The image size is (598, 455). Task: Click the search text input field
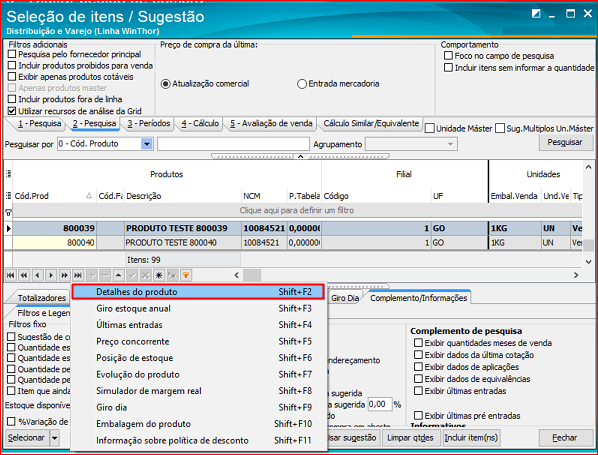point(233,144)
